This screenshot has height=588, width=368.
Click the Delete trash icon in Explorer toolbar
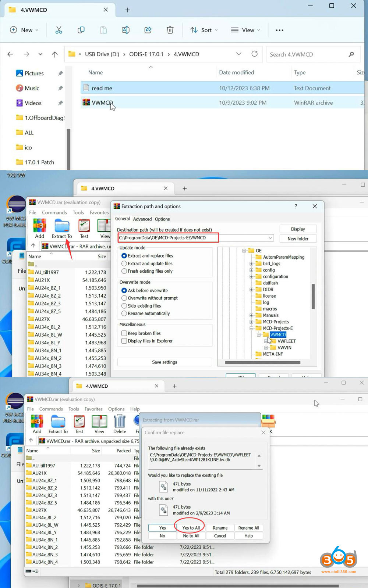click(170, 30)
